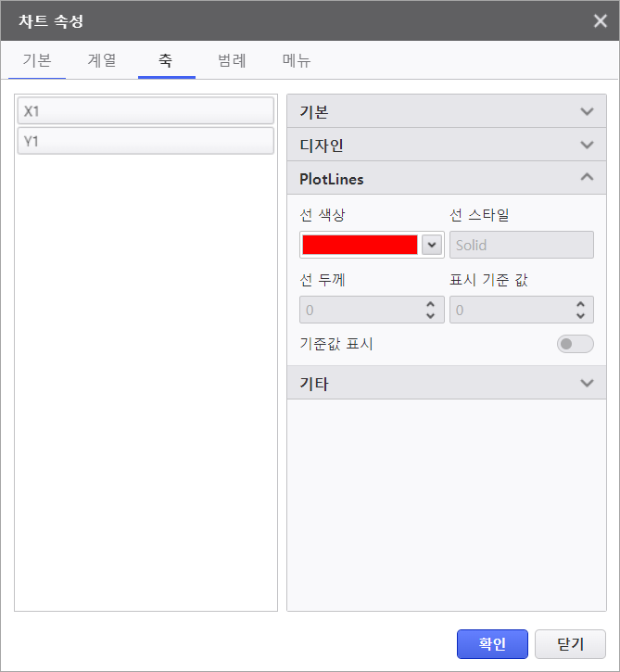
Task: Open the line color dropdown arrow
Action: click(431, 245)
